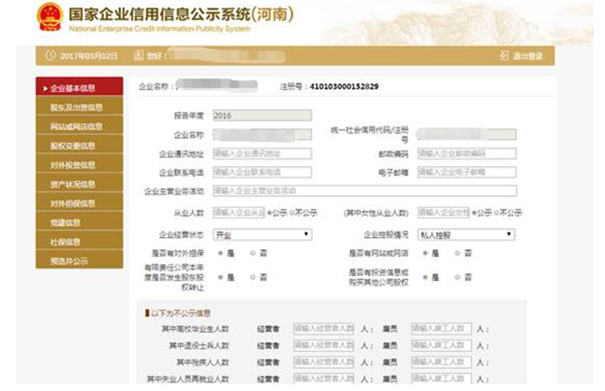This screenshot has height=391, width=605.
Task: Focus the 企业联系电话 input field
Action: coord(262,172)
